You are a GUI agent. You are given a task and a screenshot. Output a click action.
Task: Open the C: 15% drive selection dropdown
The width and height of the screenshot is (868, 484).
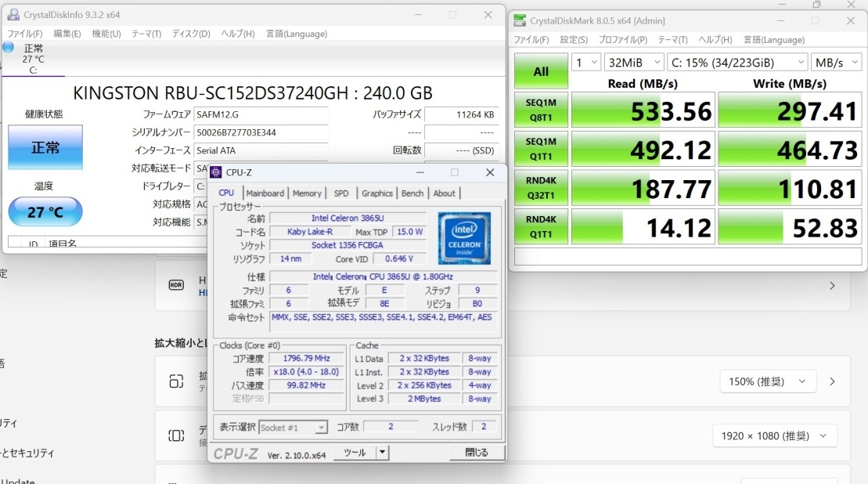[737, 63]
